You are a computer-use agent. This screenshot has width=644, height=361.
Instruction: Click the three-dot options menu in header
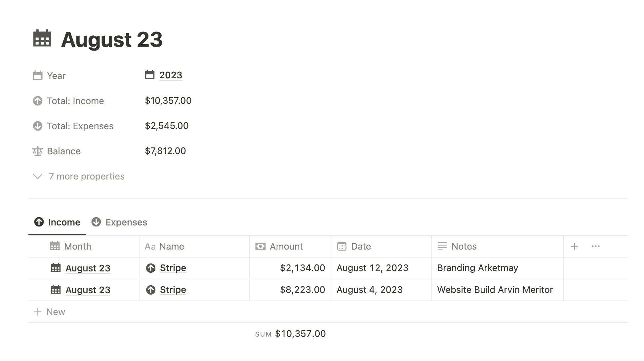coord(596,246)
